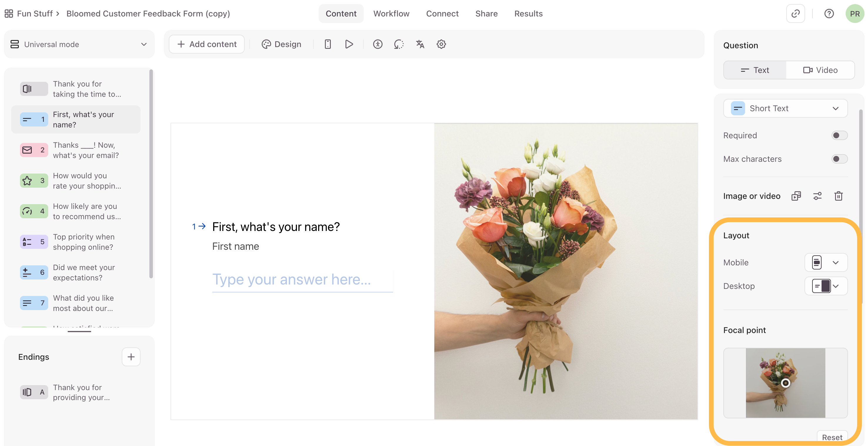Viewport: 868px width, 446px height.
Task: Open the workspace grid icon
Action: (x=9, y=14)
